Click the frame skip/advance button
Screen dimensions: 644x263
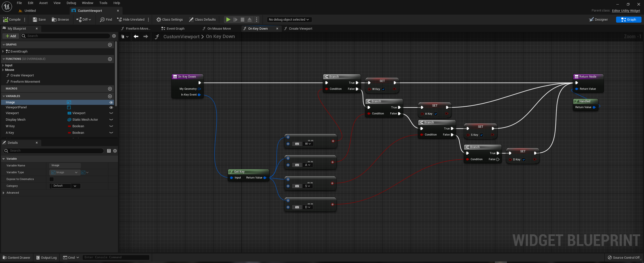[235, 20]
